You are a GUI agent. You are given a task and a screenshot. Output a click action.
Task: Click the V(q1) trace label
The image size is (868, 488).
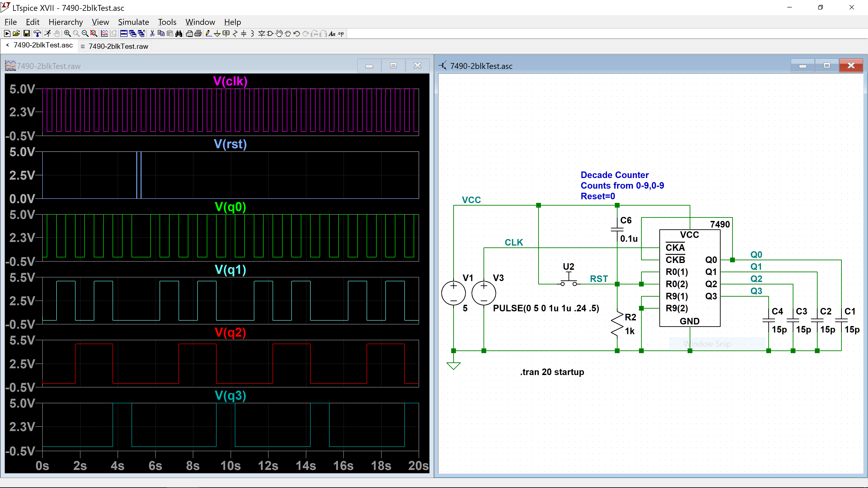[x=230, y=270]
